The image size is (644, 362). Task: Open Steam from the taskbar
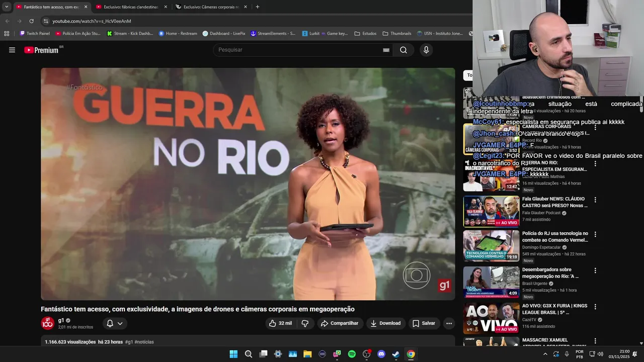[x=396, y=354]
